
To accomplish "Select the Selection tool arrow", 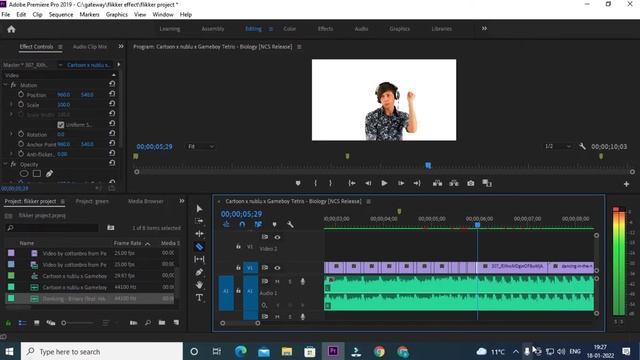I will [199, 209].
